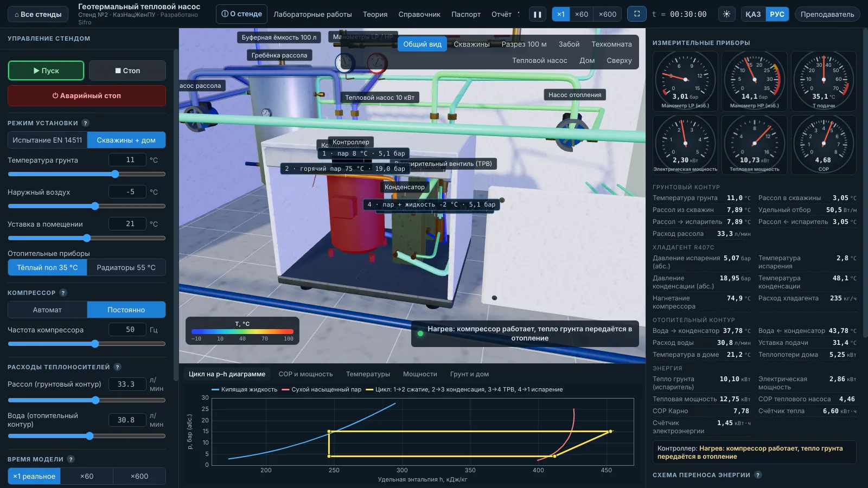Trigger Аварийный стоп
This screenshot has width=868, height=488.
pyautogui.click(x=87, y=95)
